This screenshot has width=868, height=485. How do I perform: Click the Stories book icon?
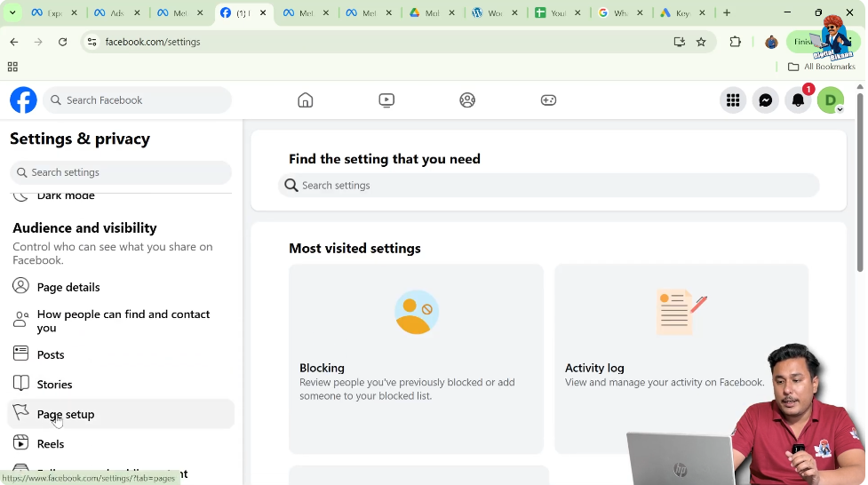(x=20, y=383)
